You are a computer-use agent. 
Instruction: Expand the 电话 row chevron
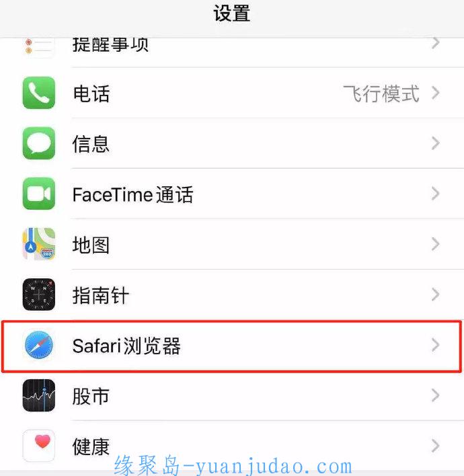tap(436, 93)
